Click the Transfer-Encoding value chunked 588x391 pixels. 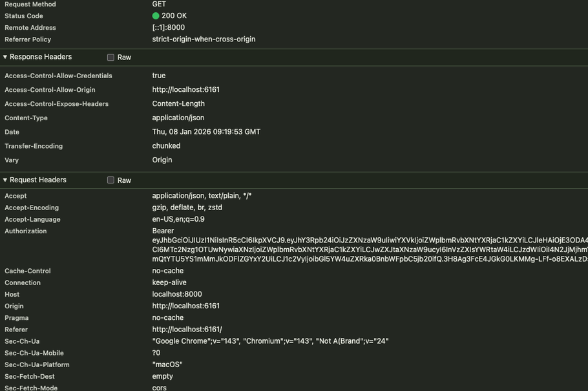pos(166,146)
